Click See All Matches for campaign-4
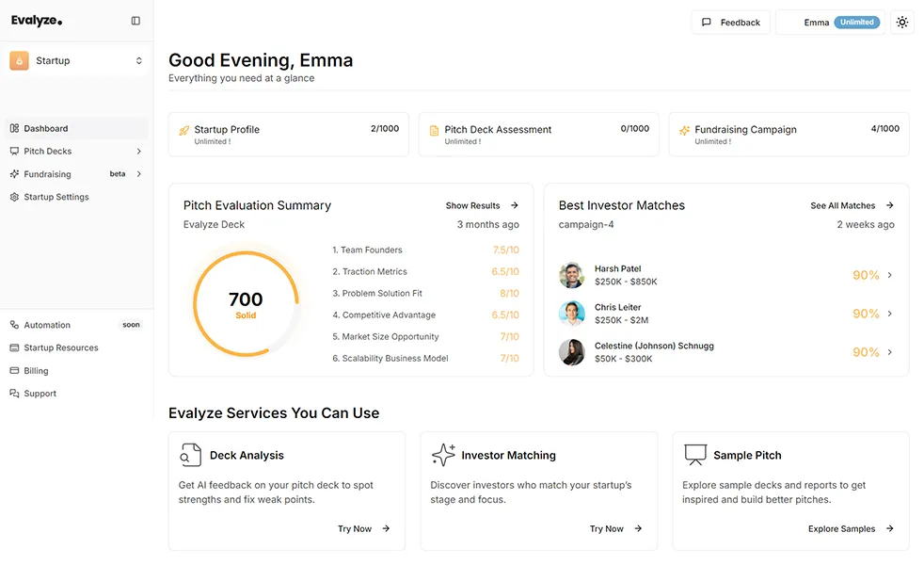 [845, 204]
